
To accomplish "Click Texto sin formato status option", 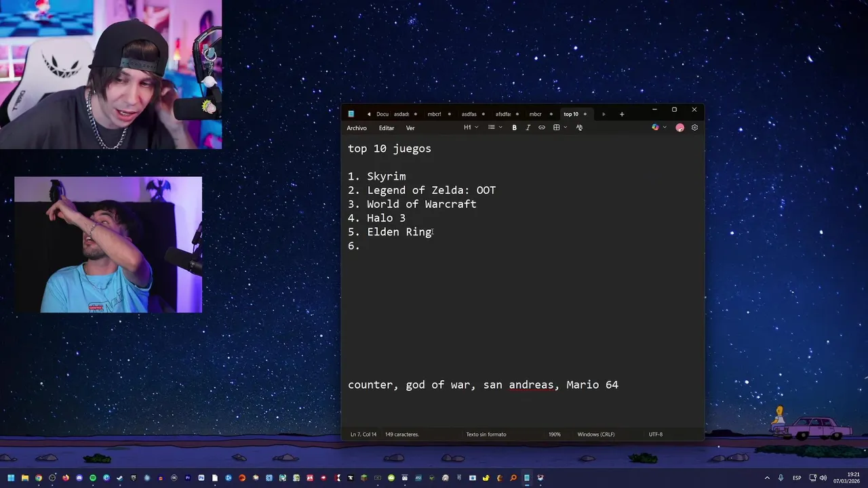I will [x=486, y=434].
